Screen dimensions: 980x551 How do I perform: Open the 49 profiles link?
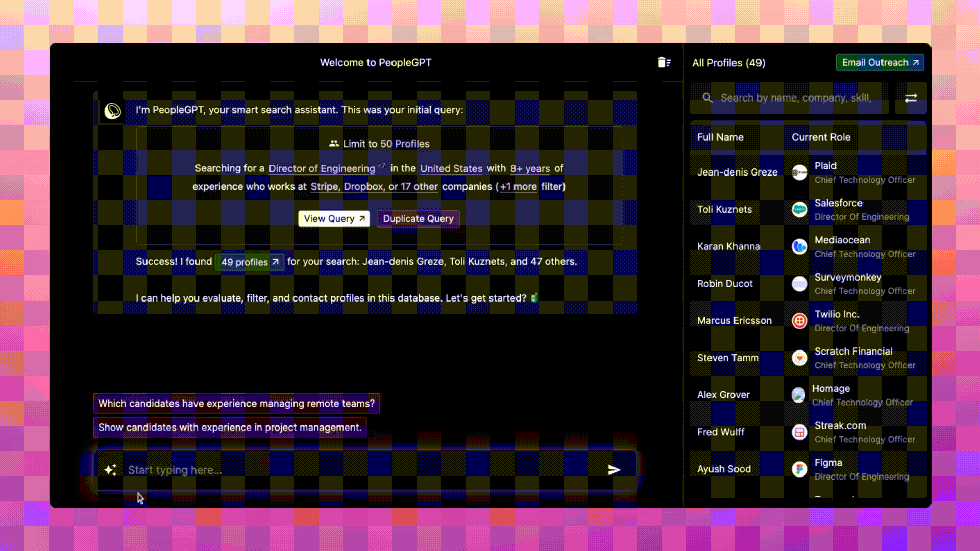250,262
